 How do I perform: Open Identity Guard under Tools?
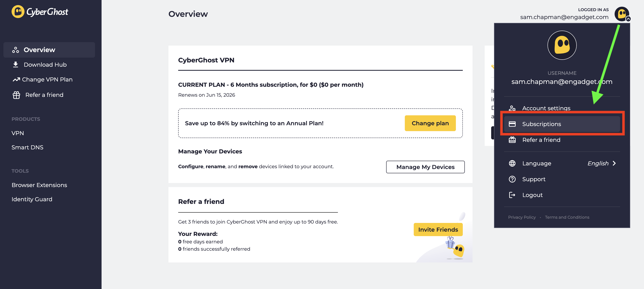(32, 199)
